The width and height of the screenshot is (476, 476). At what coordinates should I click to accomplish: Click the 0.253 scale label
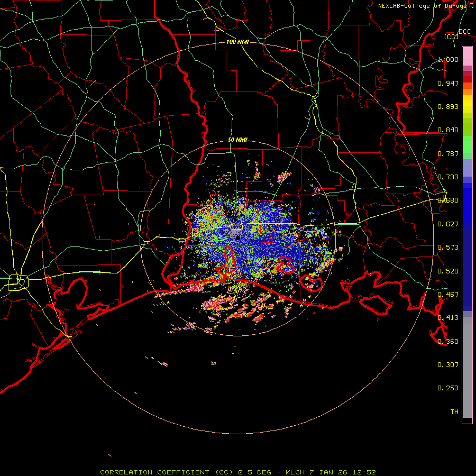(448, 388)
